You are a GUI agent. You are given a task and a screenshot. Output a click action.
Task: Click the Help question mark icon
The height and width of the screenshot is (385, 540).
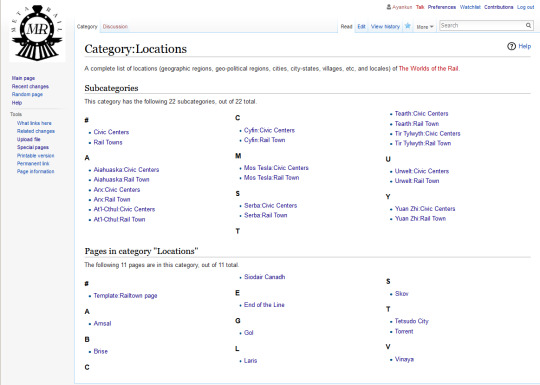click(511, 46)
